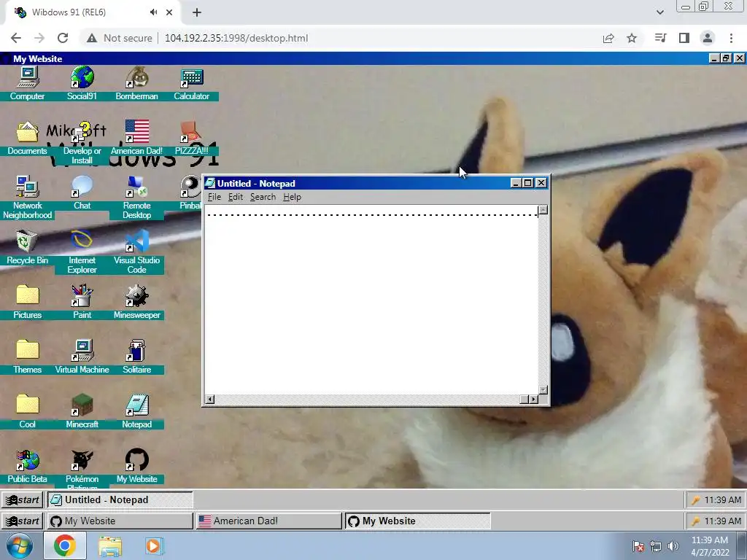Click the upper 11:39 AM tray clock
Screen dimensions: 747x560
723,500
